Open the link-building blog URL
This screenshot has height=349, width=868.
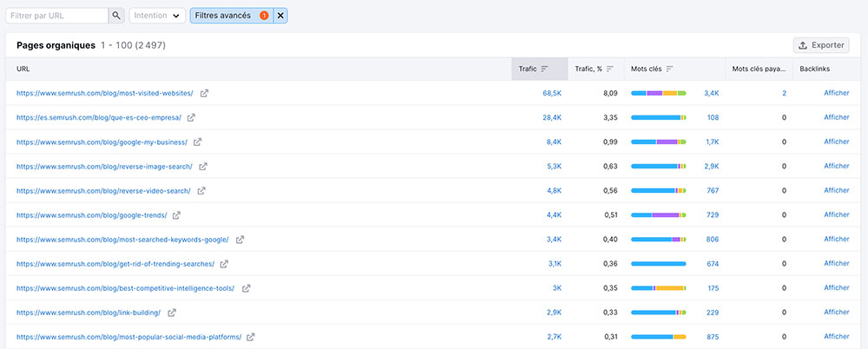pyautogui.click(x=89, y=313)
